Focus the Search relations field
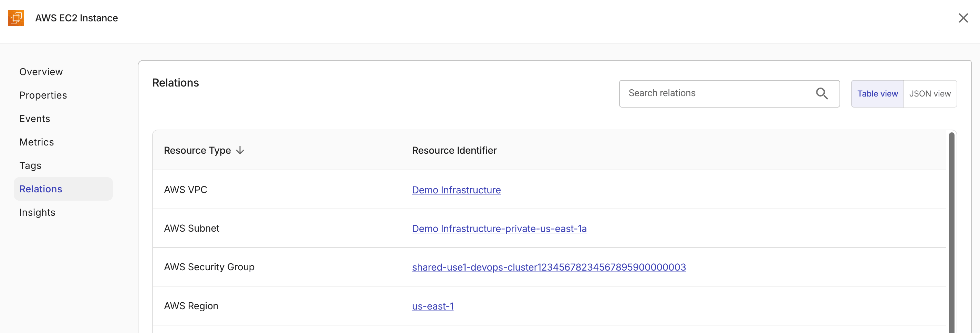Viewport: 980px width, 333px height. 729,94
